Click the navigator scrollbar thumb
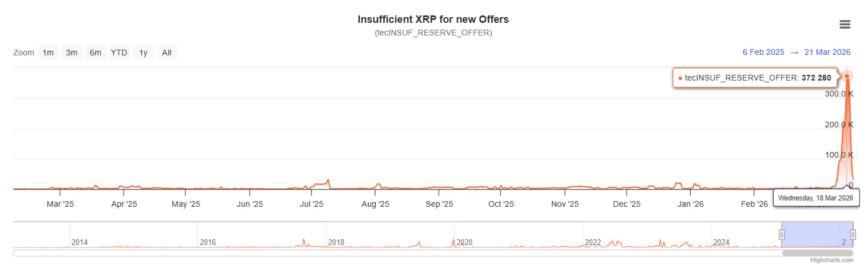 pyautogui.click(x=817, y=252)
